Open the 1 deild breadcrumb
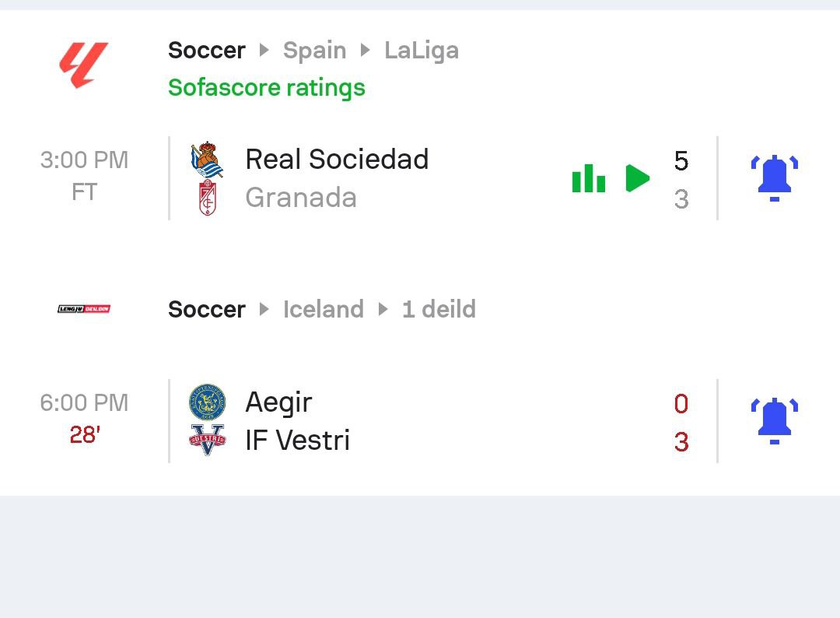 tap(439, 309)
